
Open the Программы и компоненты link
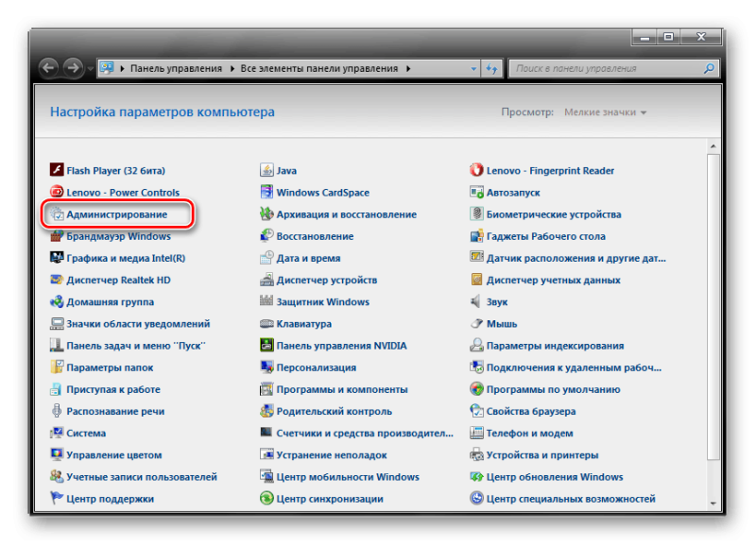click(x=342, y=389)
